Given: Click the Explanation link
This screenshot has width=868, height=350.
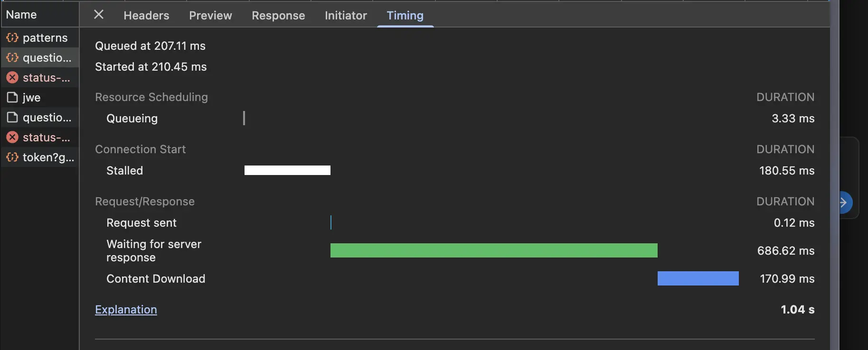Looking at the screenshot, I should coord(126,310).
